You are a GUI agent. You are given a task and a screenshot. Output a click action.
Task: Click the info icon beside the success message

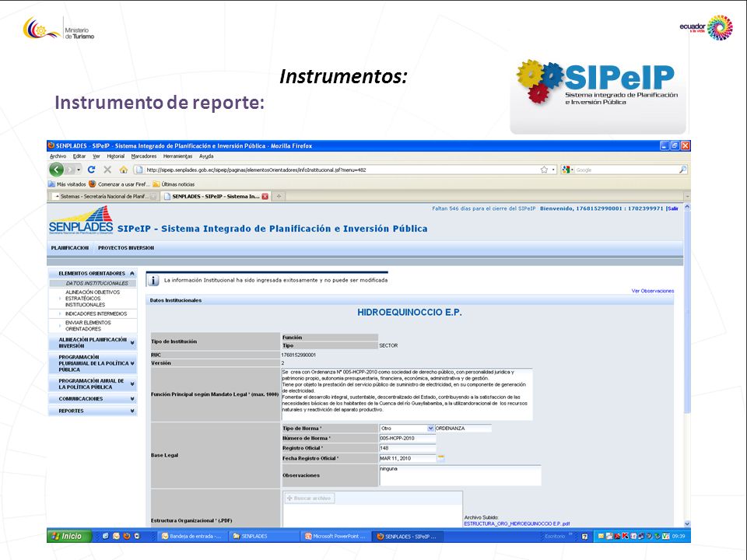point(153,281)
